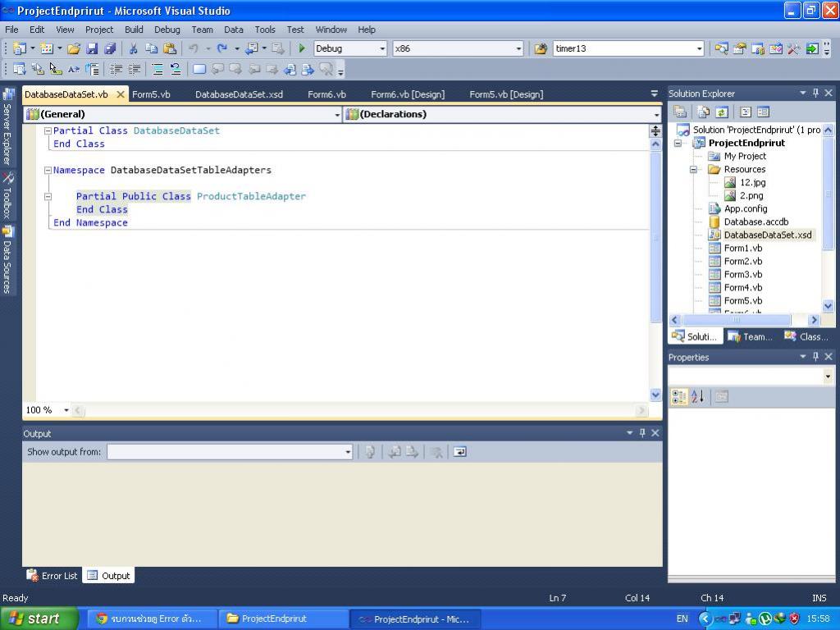Click the Save All toolbar icon
The image size is (840, 630).
click(x=110, y=49)
